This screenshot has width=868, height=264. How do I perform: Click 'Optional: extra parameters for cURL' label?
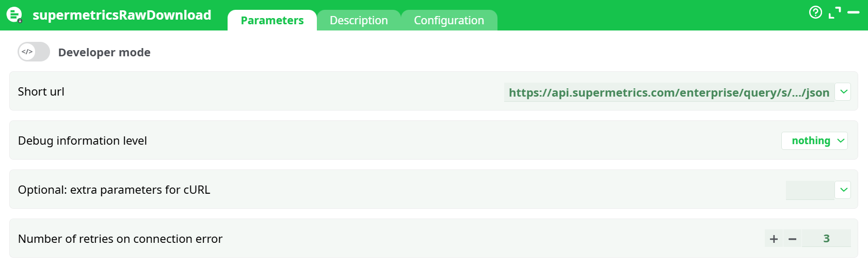point(114,190)
